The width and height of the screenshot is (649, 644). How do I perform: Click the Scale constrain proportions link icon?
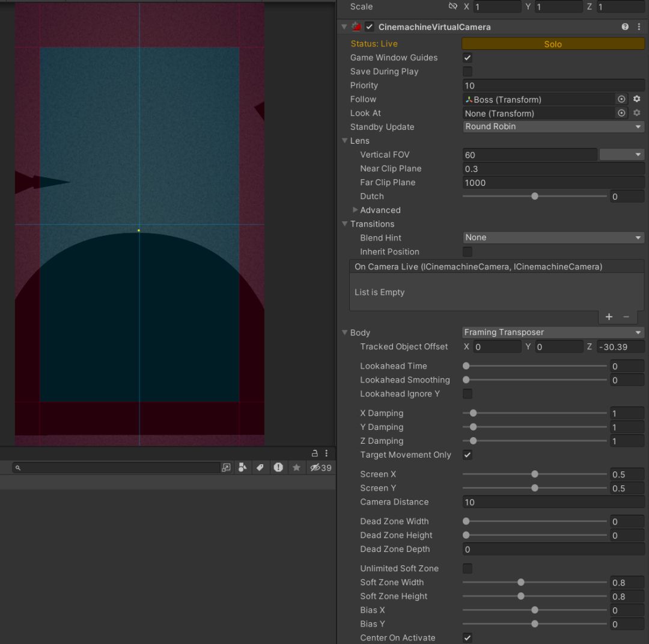453,7
